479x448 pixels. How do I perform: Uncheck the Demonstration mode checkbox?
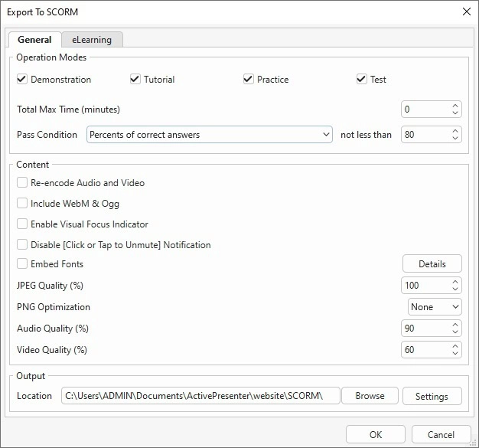coord(22,80)
